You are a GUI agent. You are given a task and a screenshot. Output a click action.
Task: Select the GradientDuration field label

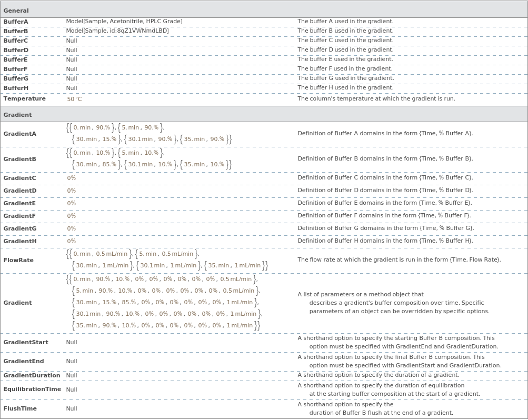[x=32, y=376]
